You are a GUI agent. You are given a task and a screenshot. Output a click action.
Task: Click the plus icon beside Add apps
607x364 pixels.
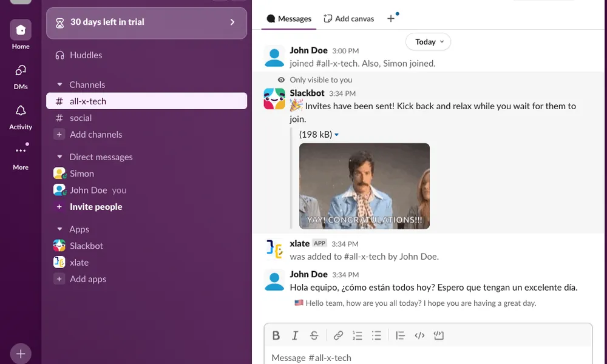click(x=59, y=279)
